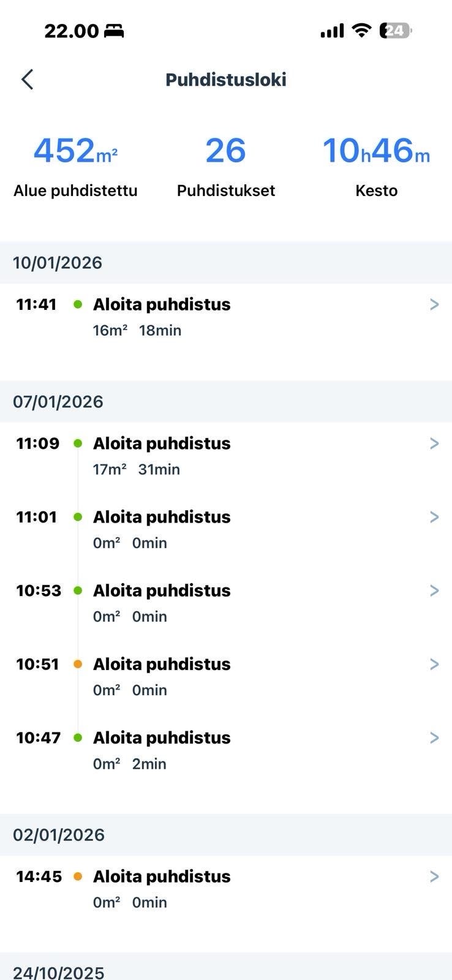This screenshot has width=452, height=980.
Task: Tap the Puhdistusloki page title
Action: (226, 80)
